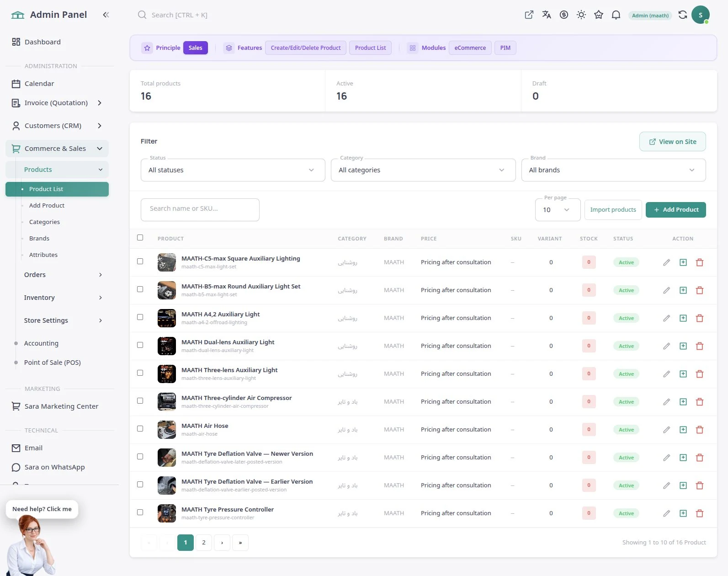
Task: Open the All statuses dropdown
Action: [x=233, y=170]
